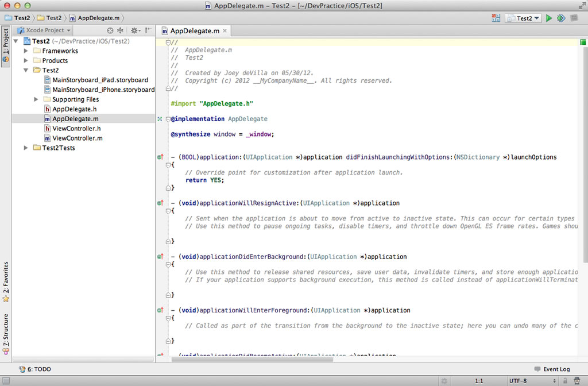This screenshot has width=588, height=386.
Task: Close the AppDelegate.m editor tab
Action: pos(225,31)
